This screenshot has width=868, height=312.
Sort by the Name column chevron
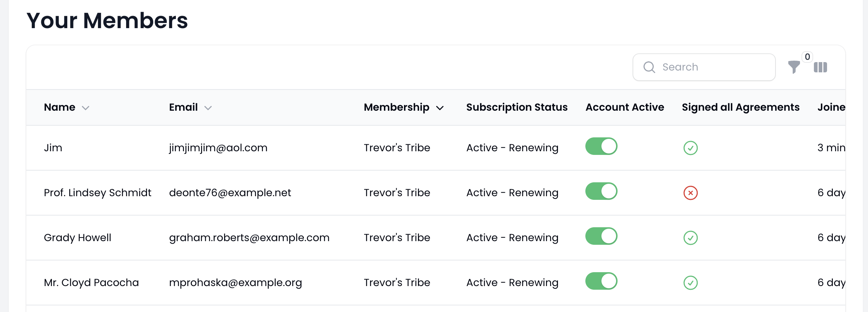click(86, 108)
